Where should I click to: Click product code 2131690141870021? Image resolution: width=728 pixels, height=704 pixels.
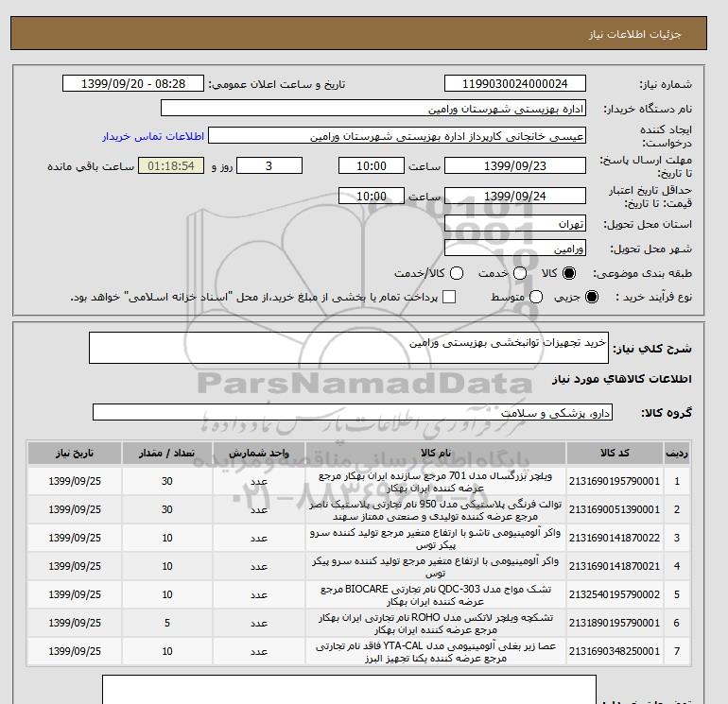(x=615, y=566)
